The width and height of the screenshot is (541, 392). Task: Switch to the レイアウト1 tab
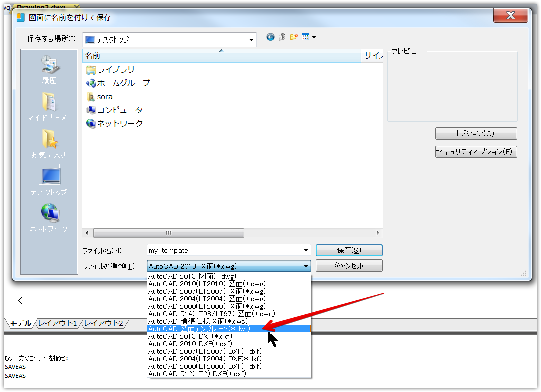tap(57, 323)
